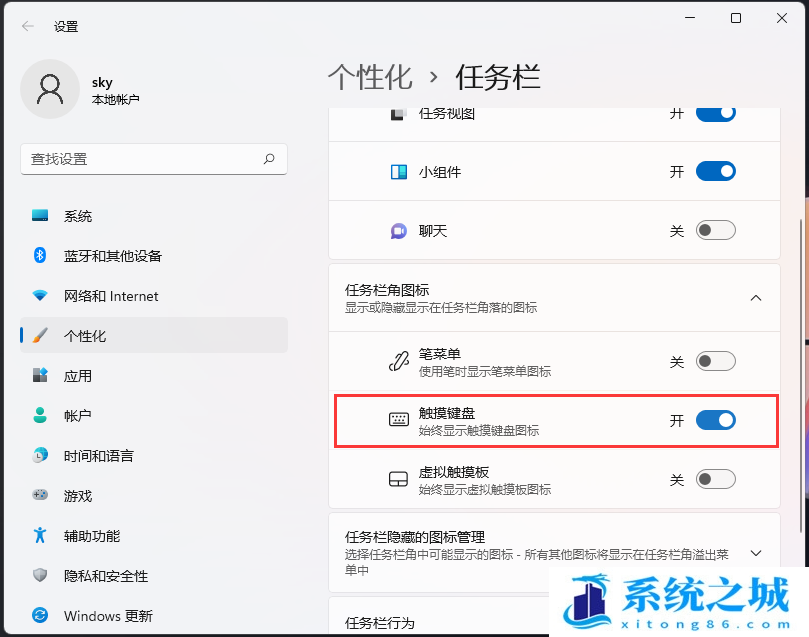Click the 小组件 widgets icon

(x=398, y=172)
